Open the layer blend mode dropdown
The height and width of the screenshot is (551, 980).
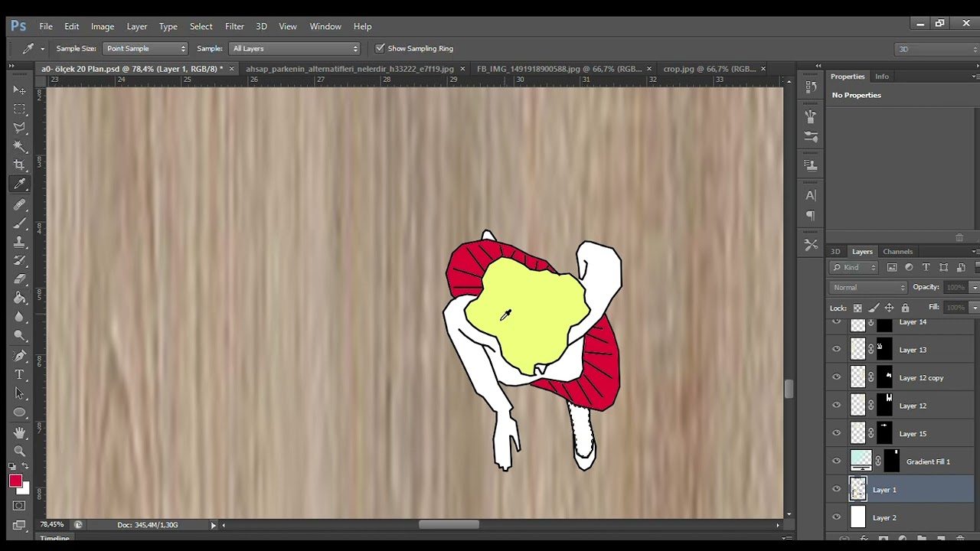pos(869,287)
